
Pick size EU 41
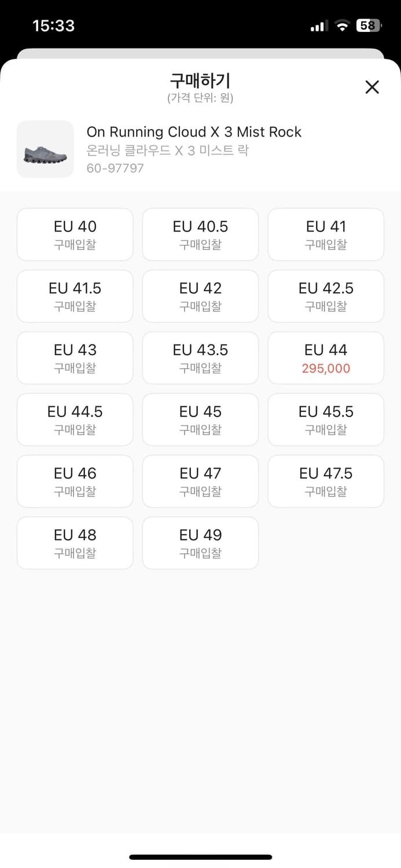pyautogui.click(x=326, y=234)
